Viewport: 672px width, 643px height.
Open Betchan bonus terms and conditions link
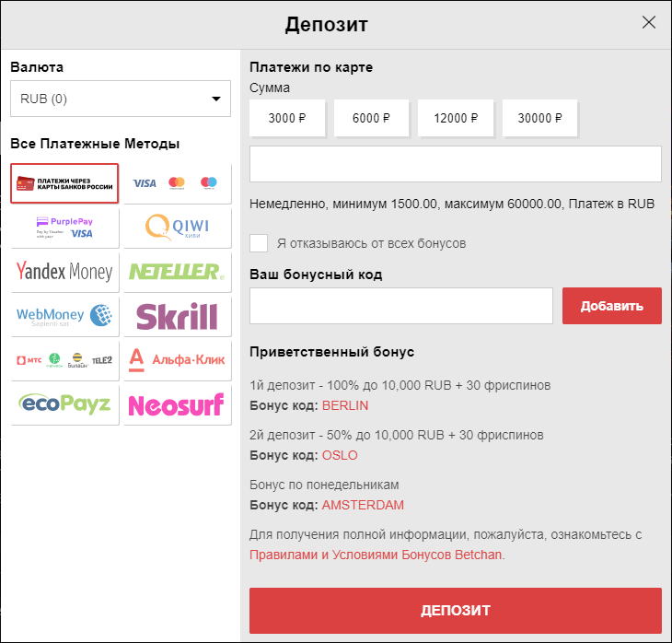pyautogui.click(x=377, y=555)
